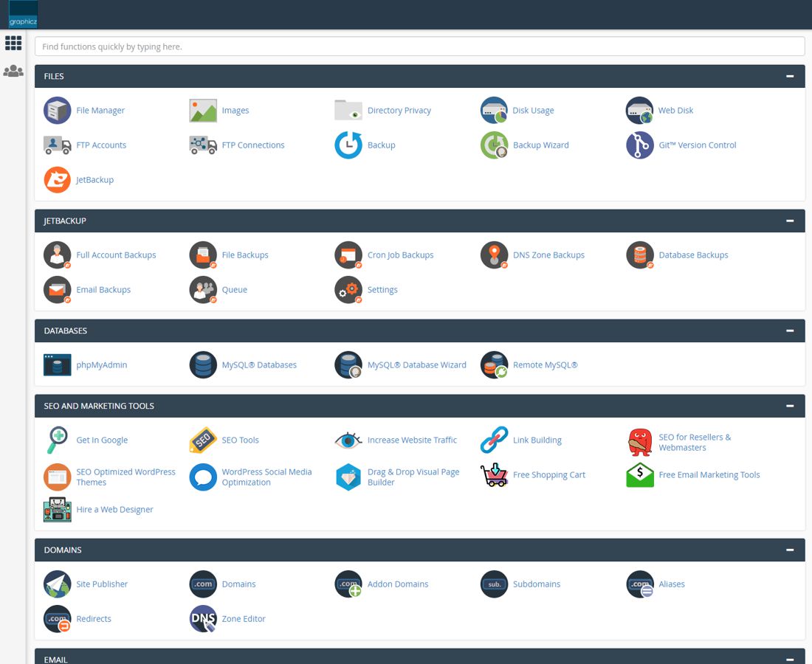This screenshot has width=812, height=664.
Task: Click the function search field
Action: (419, 46)
